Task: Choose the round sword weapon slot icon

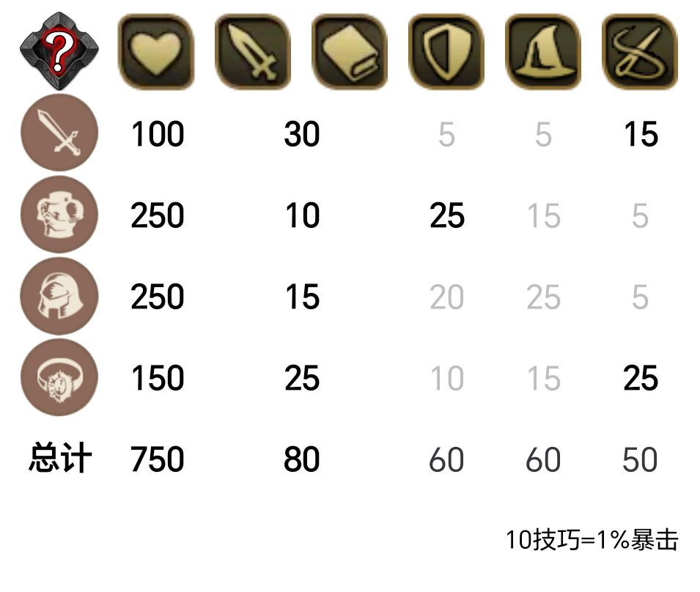Action: coord(59,133)
